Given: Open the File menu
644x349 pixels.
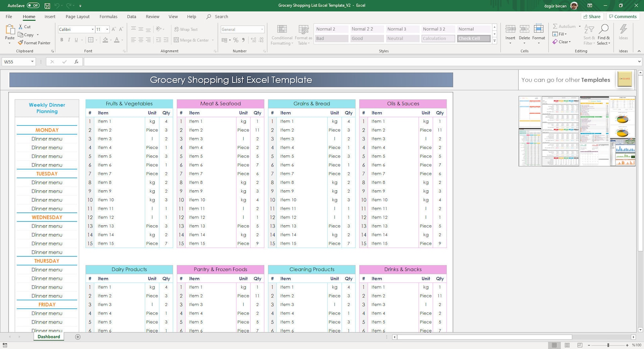Looking at the screenshot, I should pyautogui.click(x=9, y=17).
